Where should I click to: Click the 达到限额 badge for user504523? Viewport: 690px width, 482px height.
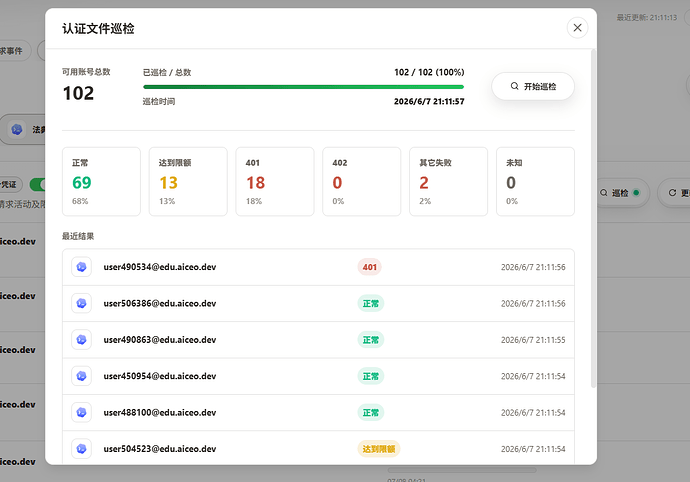click(379, 449)
